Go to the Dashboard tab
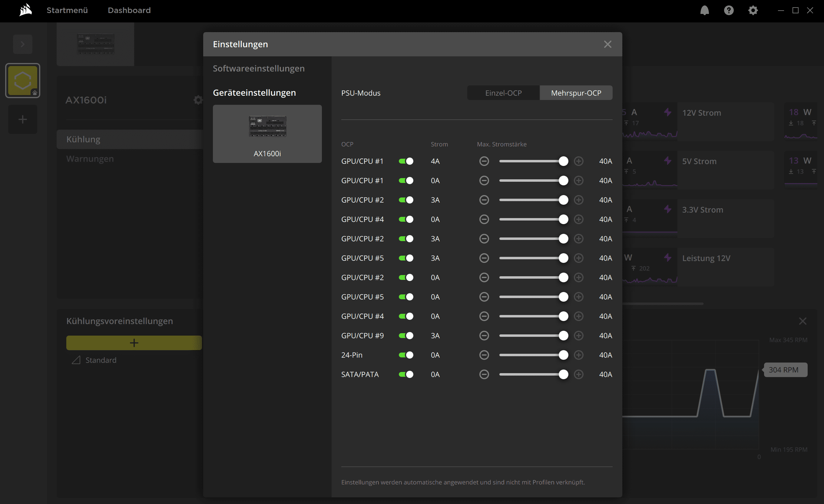824x504 pixels. tap(129, 10)
